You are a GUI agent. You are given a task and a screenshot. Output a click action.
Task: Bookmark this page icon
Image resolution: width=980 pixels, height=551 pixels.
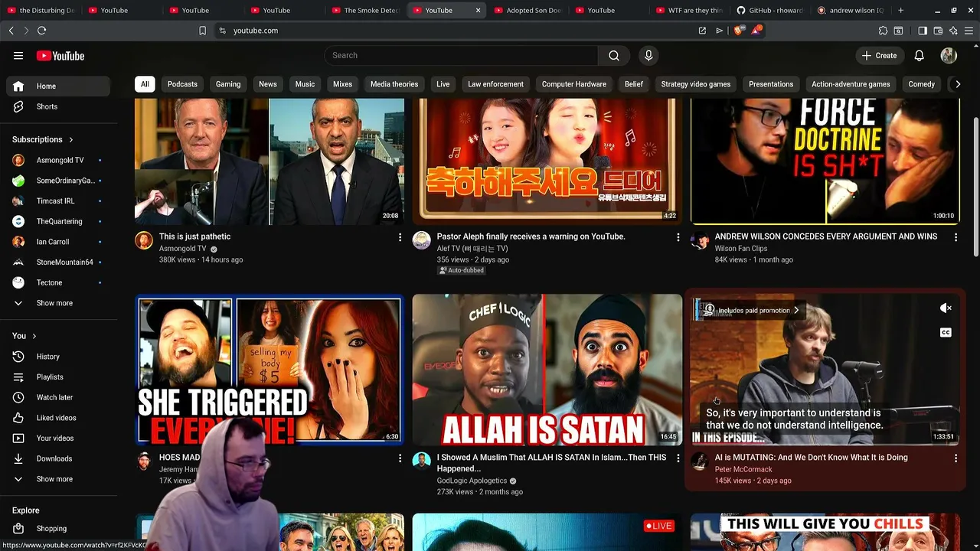[x=202, y=31]
